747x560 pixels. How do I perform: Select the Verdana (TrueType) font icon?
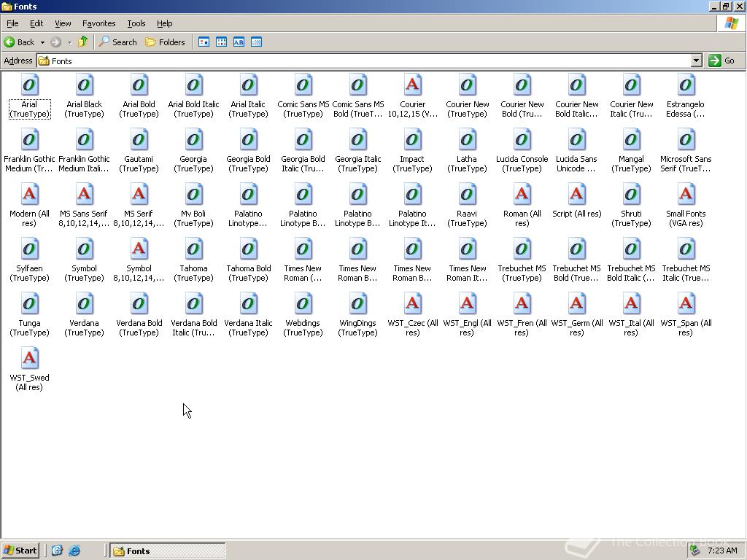(x=85, y=304)
